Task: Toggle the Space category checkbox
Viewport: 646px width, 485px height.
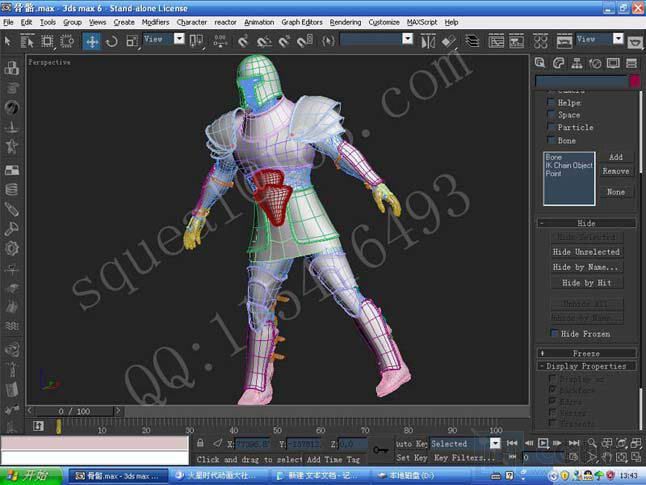Action: pos(551,114)
